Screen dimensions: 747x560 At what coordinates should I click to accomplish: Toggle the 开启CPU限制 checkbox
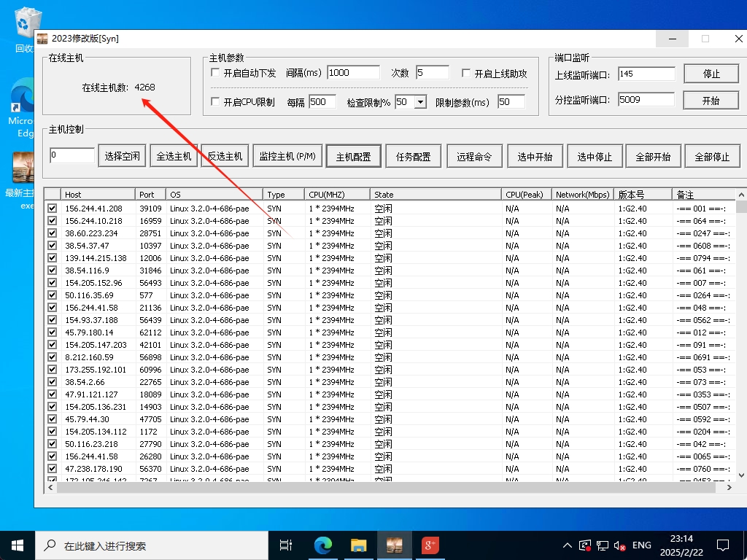pyautogui.click(x=215, y=102)
